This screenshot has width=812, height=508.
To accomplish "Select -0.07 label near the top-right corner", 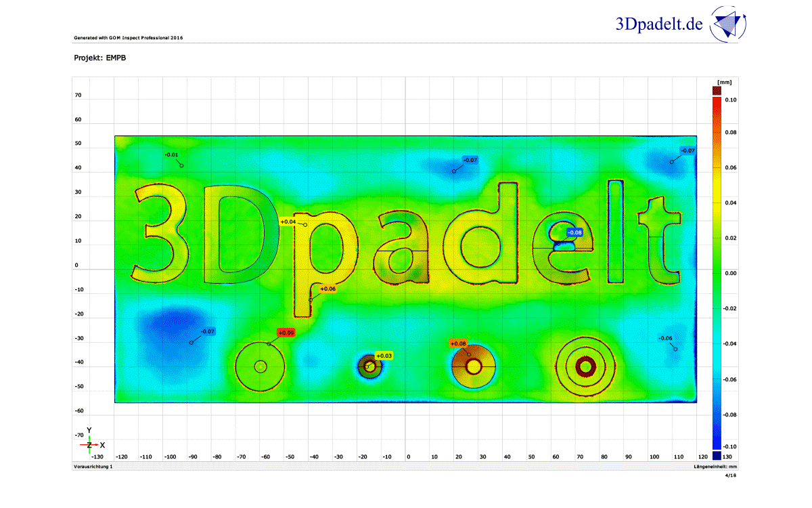I will click(x=687, y=150).
